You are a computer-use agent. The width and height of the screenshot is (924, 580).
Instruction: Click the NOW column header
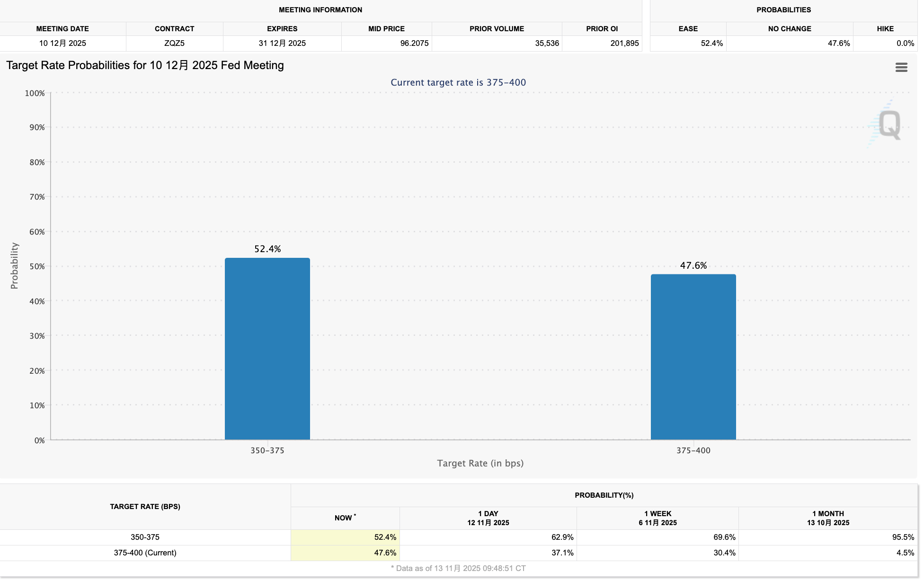[x=345, y=518]
